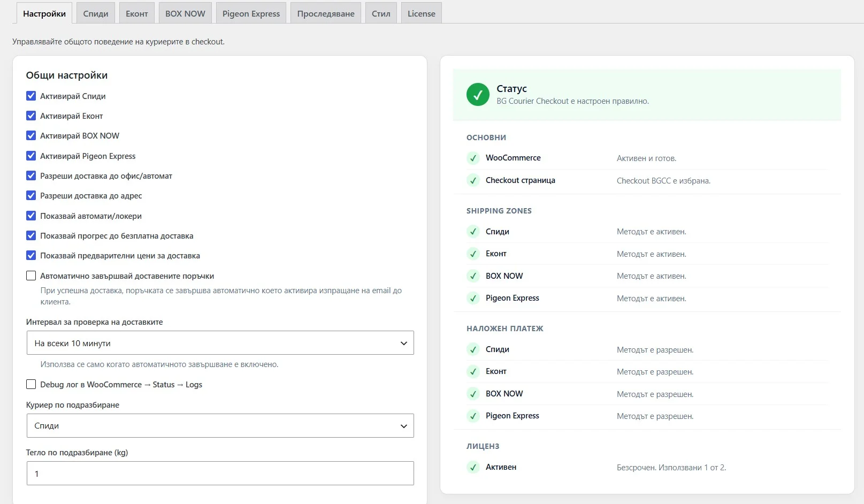
Task: Click Pigeon Express check icon under Наложен платеж
Action: (x=473, y=416)
